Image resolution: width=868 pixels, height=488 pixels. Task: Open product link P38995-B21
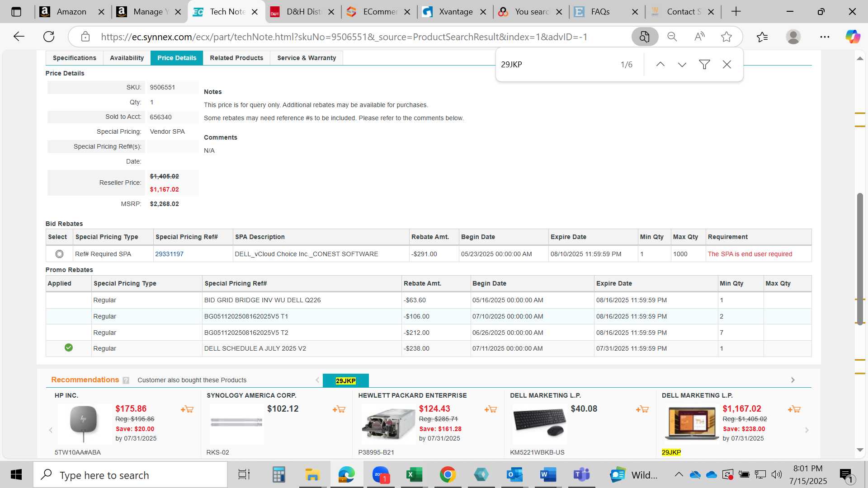point(376,452)
